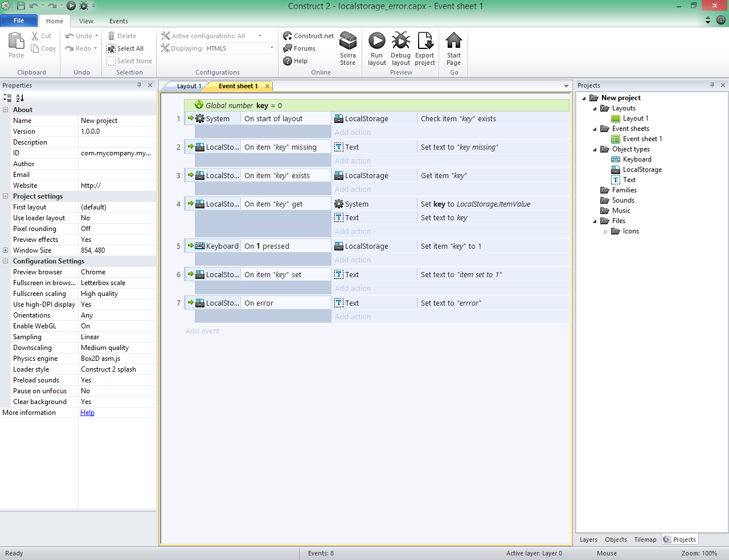Switch to the Layers panel tab

pyautogui.click(x=588, y=540)
